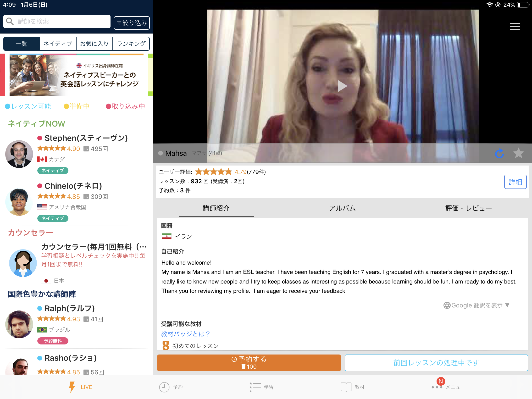Tap the blue reload icon beside Mahsa
The image size is (532, 399).
pyautogui.click(x=499, y=153)
